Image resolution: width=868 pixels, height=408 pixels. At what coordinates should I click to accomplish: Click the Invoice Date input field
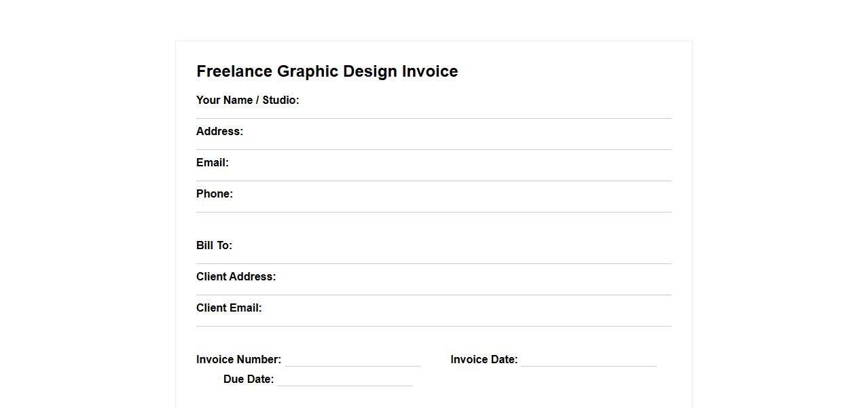[588, 360]
